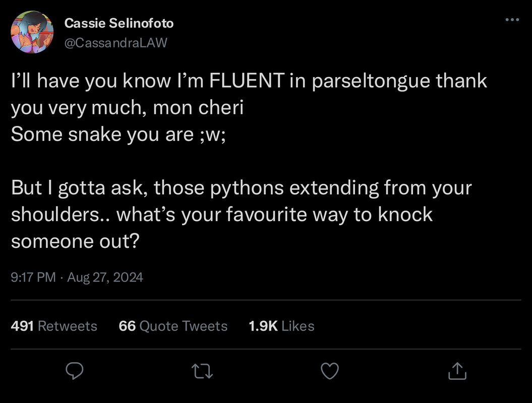This screenshot has width=532, height=403.
Task: Open the share tweet icon
Action: pyautogui.click(x=457, y=372)
